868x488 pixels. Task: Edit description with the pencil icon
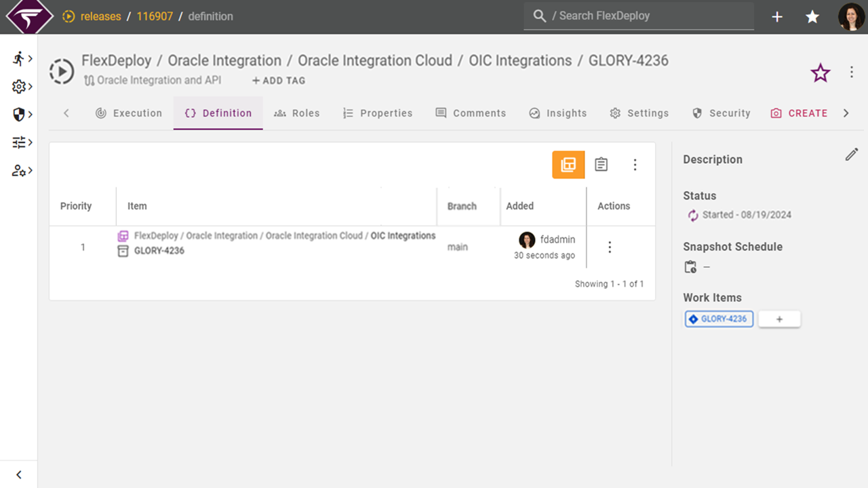tap(851, 155)
